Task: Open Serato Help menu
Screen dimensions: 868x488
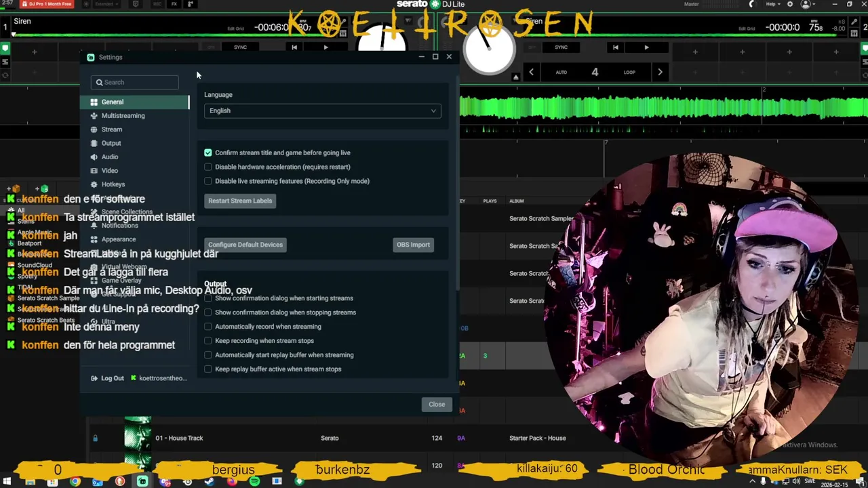Action: pos(772,4)
